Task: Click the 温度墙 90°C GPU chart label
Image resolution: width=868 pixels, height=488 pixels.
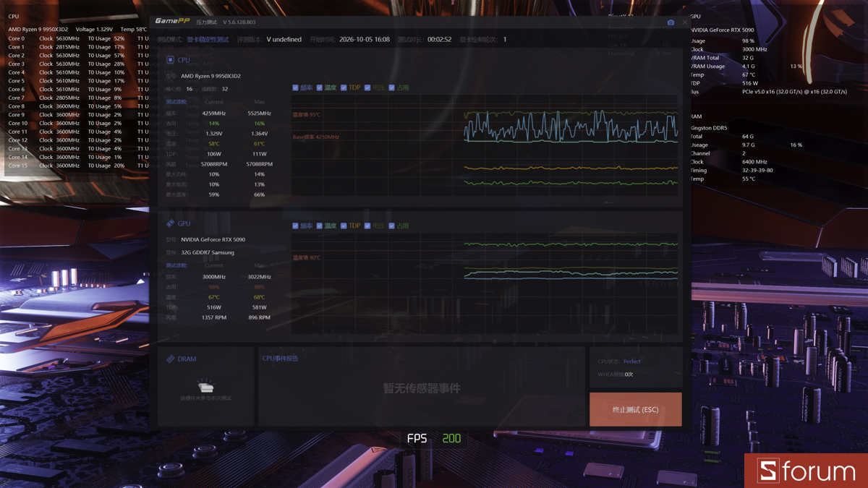Action: pos(307,257)
